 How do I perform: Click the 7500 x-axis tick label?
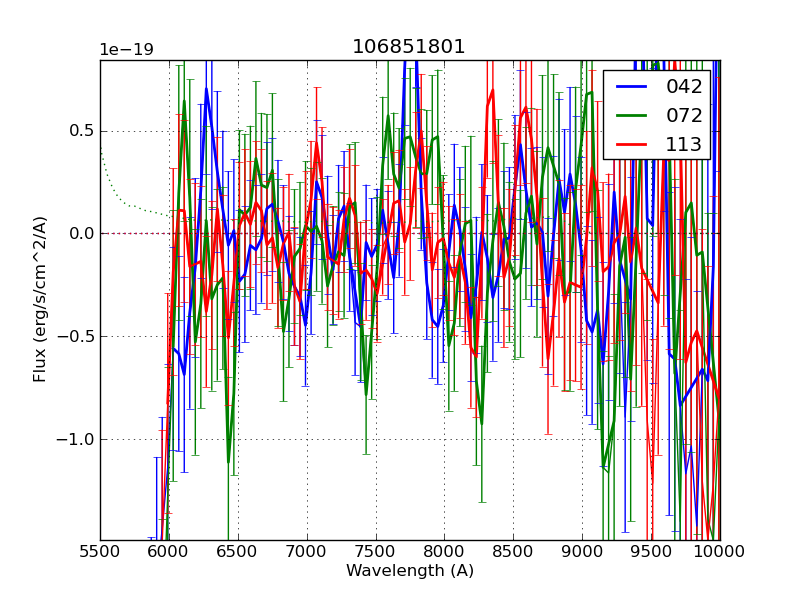[x=376, y=551]
